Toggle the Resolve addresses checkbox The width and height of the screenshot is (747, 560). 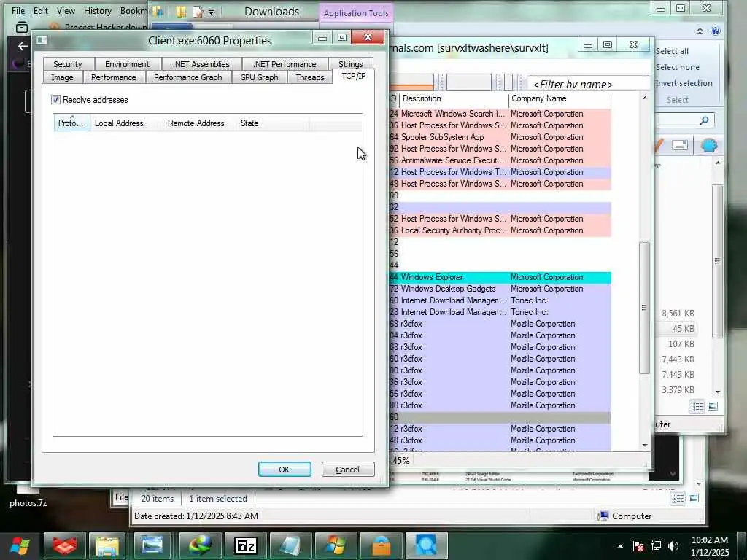55,99
